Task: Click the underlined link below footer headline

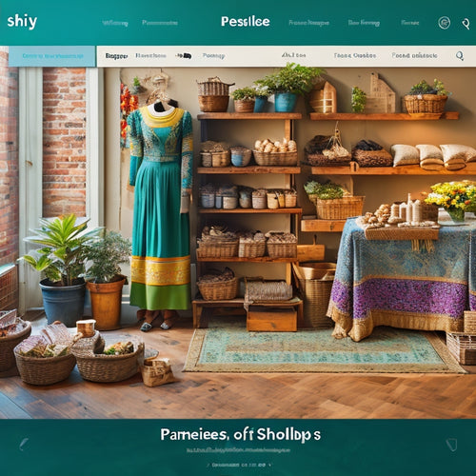Action: pyautogui.click(x=238, y=450)
